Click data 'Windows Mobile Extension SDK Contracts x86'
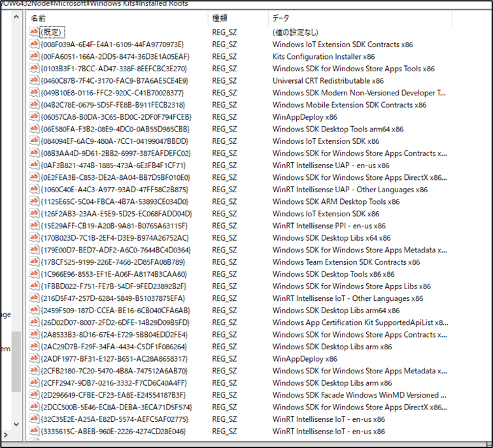The width and height of the screenshot is (493, 448). coord(349,105)
